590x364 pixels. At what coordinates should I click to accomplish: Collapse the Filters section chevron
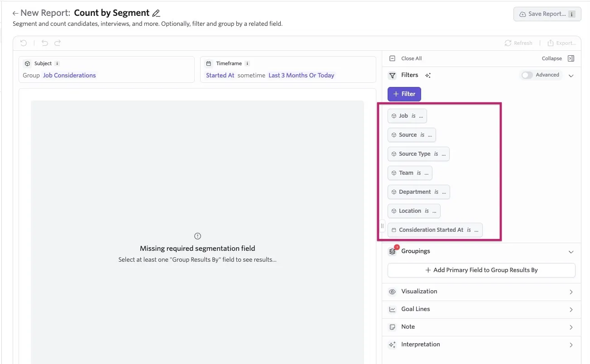click(571, 76)
